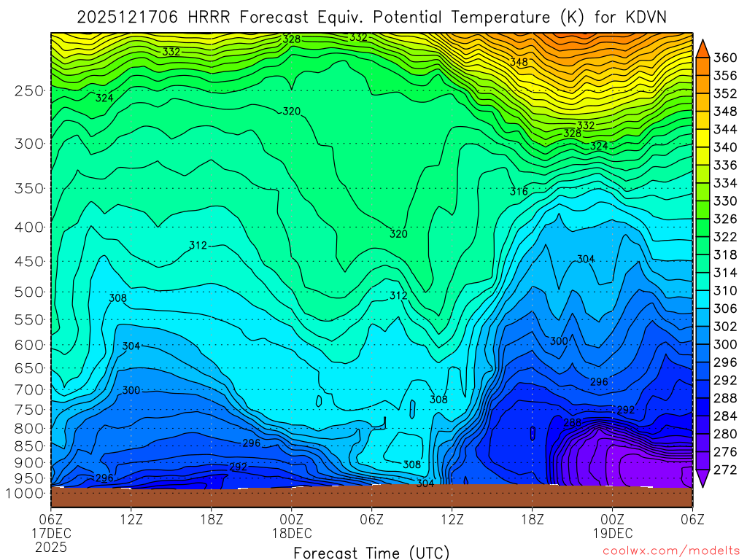Click the 18Z tick on 18DEC
The image size is (747, 560).
[x=532, y=519]
